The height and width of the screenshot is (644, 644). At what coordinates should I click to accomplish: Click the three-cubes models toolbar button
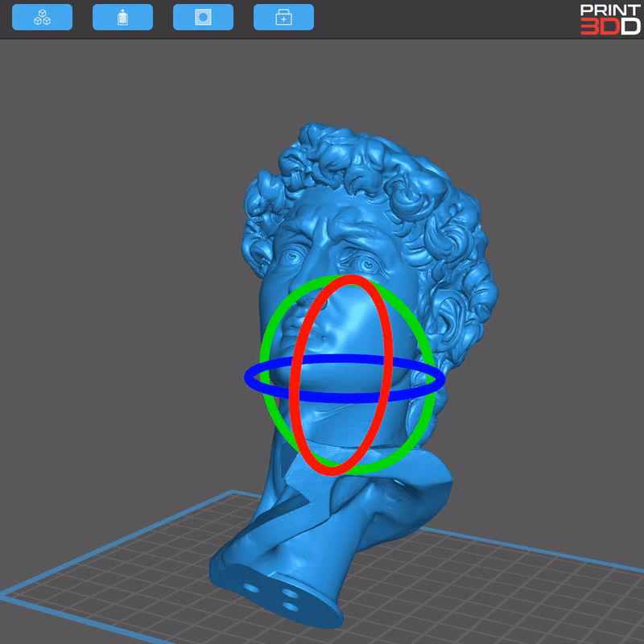point(43,17)
